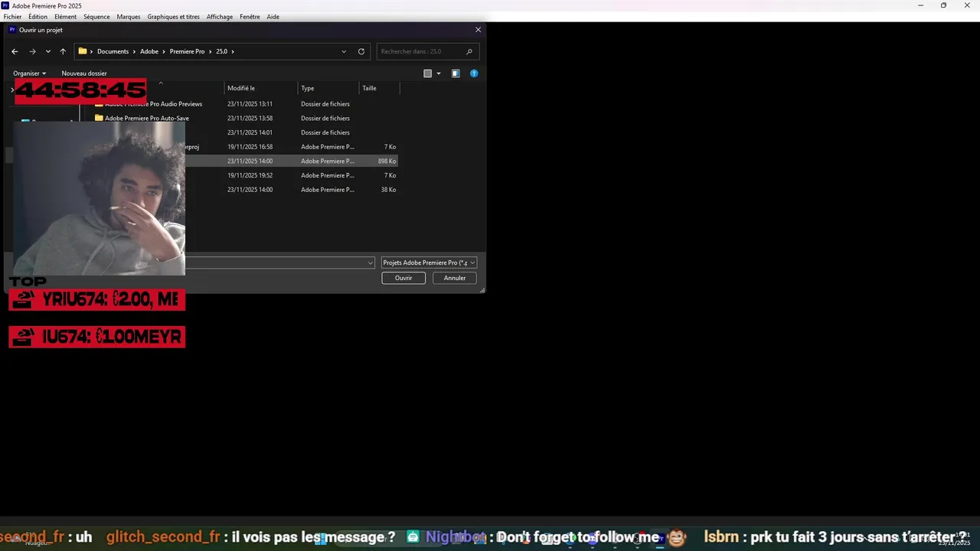The width and height of the screenshot is (980, 551).
Task: Go forward using the right arrow
Action: tap(32, 51)
